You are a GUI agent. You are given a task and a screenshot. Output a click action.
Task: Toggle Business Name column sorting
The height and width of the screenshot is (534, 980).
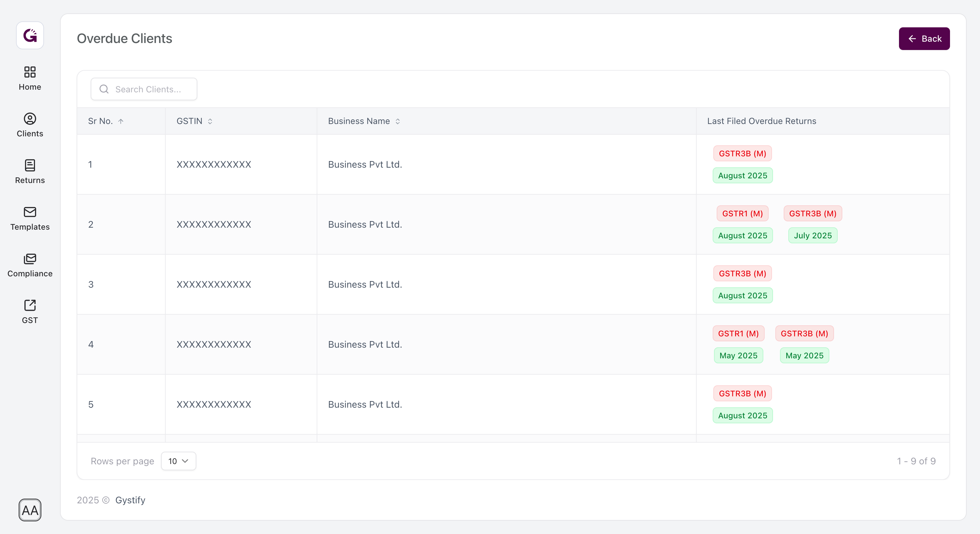[x=398, y=121]
